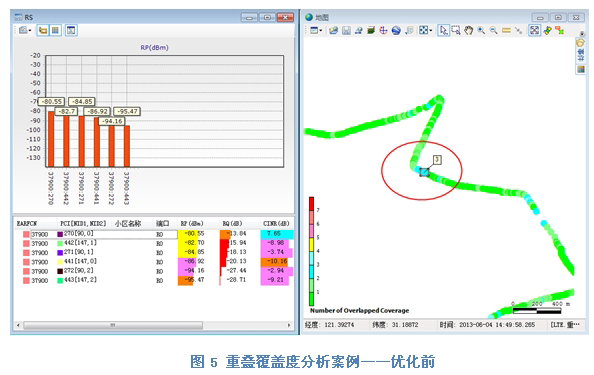Image resolution: width=594 pixels, height=375 pixels.
Task: Click the open map layer icon
Action: click(333, 30)
